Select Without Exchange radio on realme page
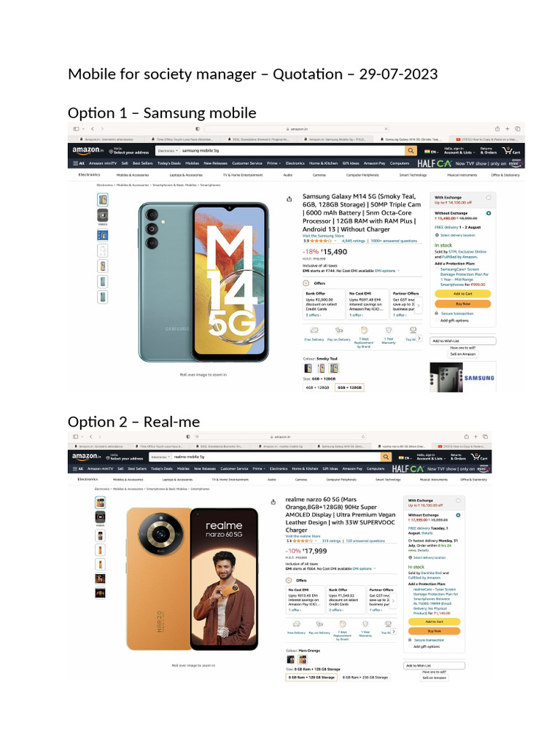Viewport: 560px width, 747px height. pyautogui.click(x=458, y=515)
